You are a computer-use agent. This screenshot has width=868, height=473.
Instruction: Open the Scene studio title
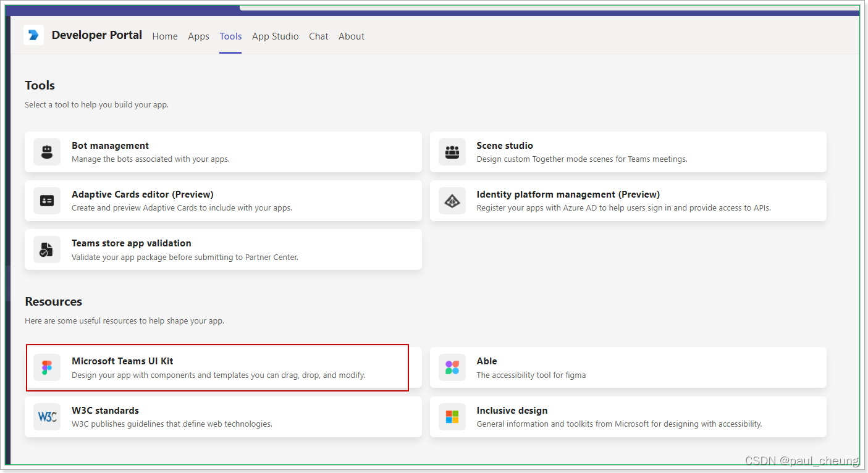point(505,146)
